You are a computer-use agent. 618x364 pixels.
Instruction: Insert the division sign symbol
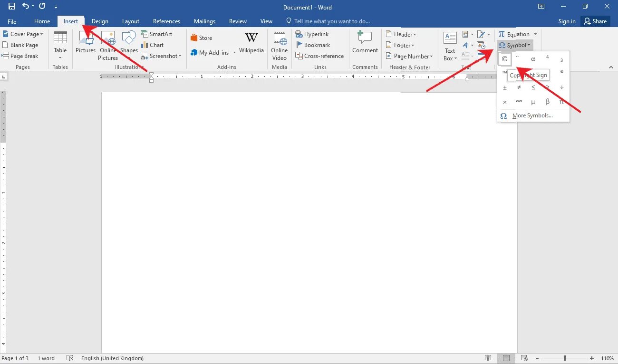coord(562,87)
